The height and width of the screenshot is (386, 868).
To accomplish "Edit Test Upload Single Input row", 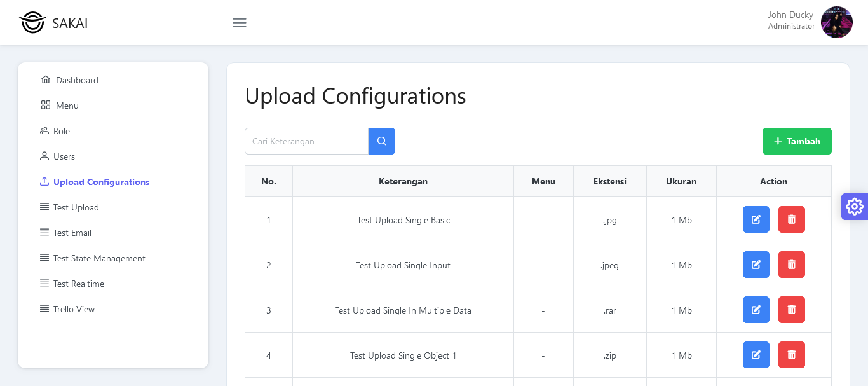I will [756, 265].
